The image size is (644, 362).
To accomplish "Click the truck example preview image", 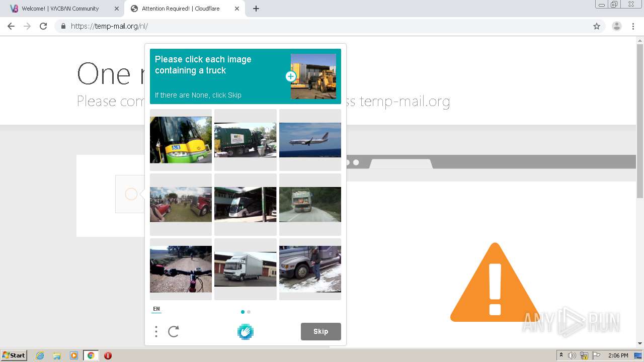I will click(x=313, y=76).
